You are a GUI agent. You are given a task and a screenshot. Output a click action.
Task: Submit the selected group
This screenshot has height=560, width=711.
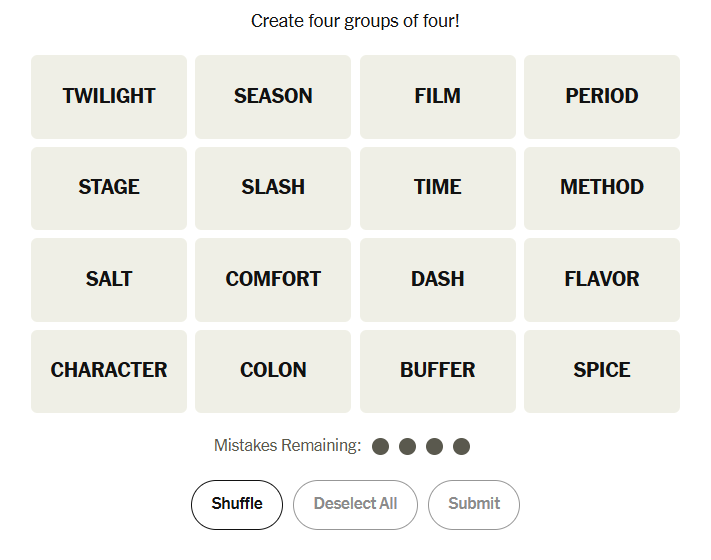474,504
